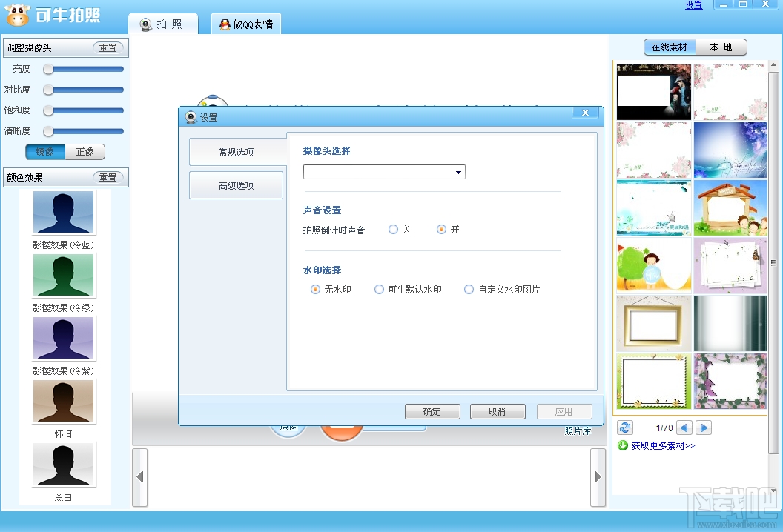Select 自定义水印图片 watermark option
This screenshot has height=532, width=783.
469,290
